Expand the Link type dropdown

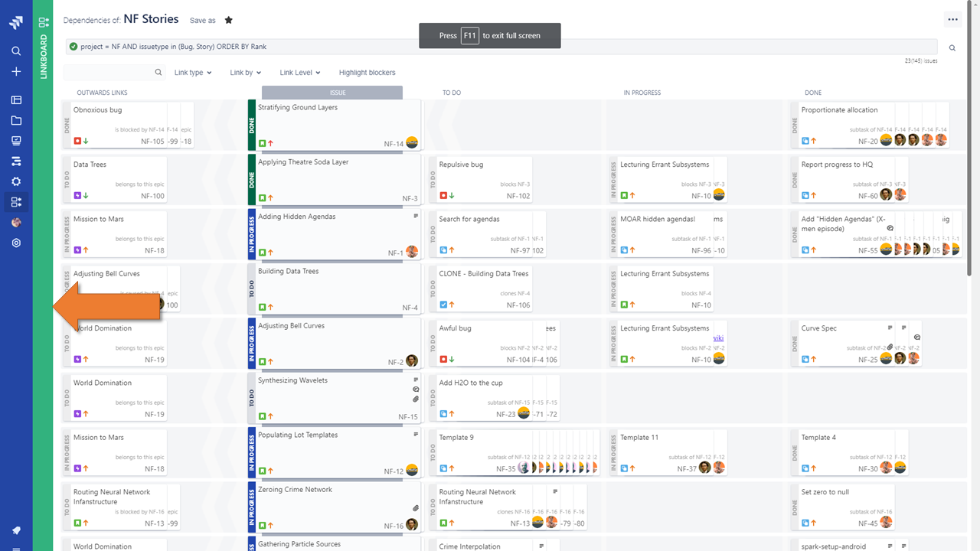click(193, 73)
